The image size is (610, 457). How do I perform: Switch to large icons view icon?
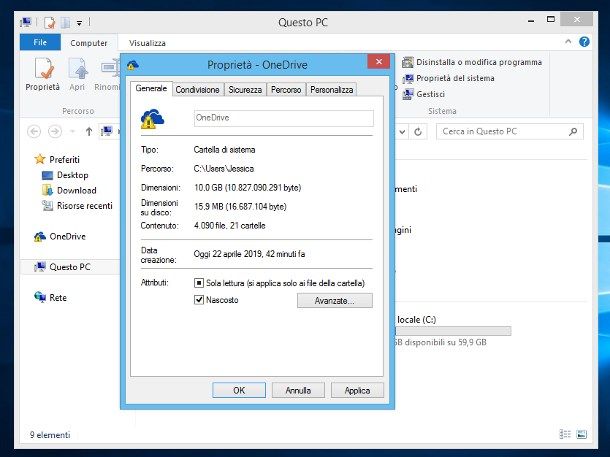(582, 434)
